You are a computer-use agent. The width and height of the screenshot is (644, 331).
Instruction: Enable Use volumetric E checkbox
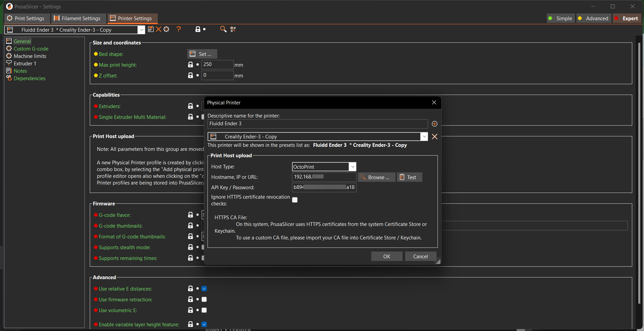click(x=204, y=310)
